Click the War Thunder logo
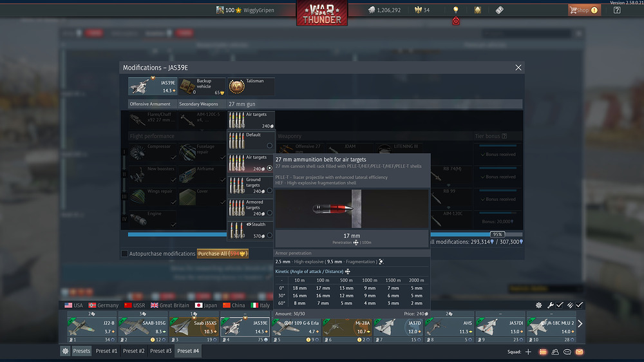644x362 pixels. (x=322, y=13)
